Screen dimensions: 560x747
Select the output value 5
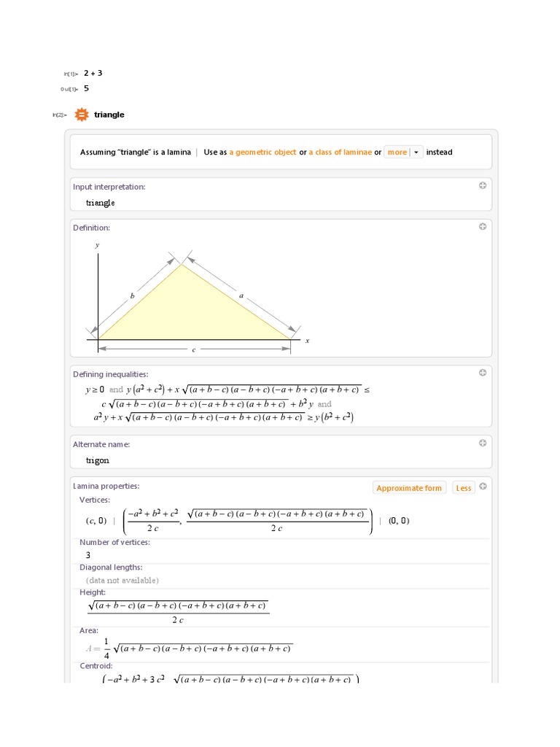pos(86,88)
